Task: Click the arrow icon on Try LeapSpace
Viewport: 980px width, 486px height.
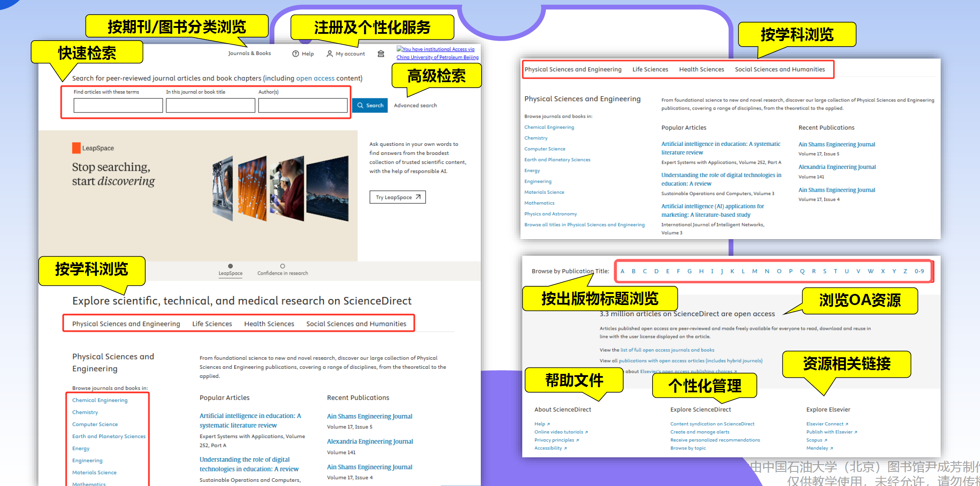Action: (418, 197)
